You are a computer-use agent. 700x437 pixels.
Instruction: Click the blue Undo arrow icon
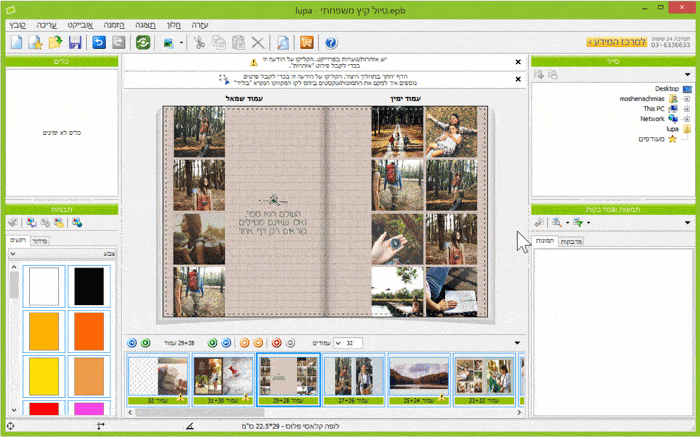click(99, 43)
